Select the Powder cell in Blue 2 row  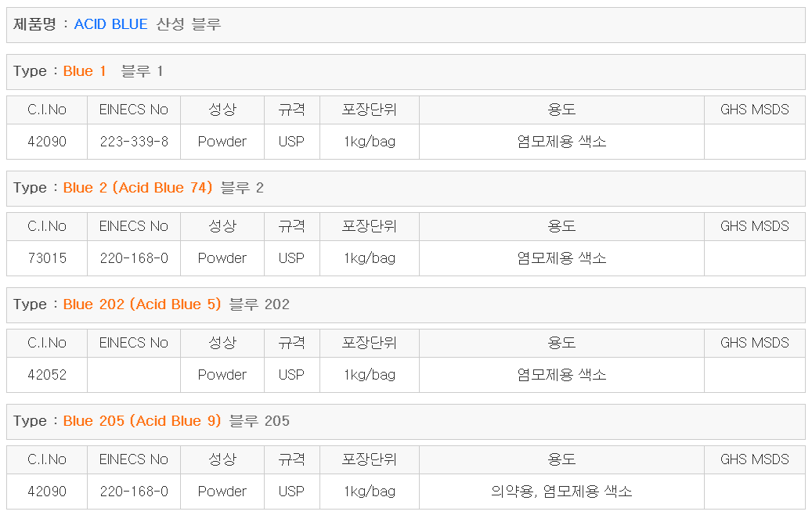point(222,258)
